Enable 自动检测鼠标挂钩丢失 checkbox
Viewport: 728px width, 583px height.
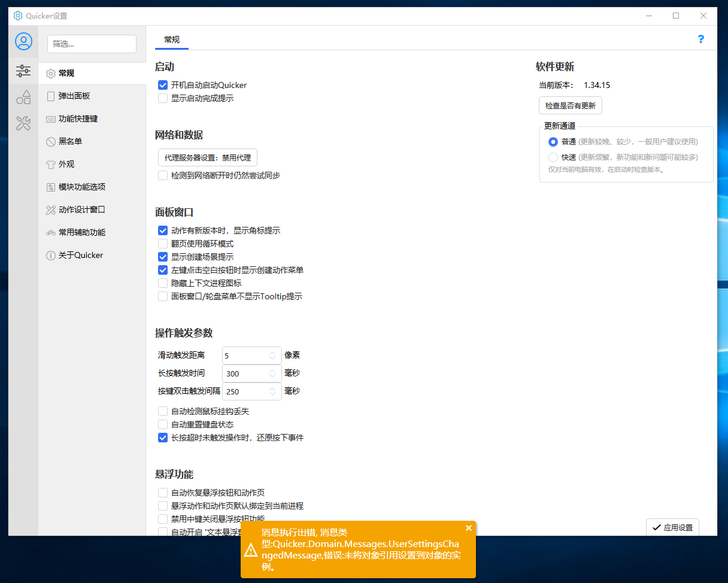point(163,411)
